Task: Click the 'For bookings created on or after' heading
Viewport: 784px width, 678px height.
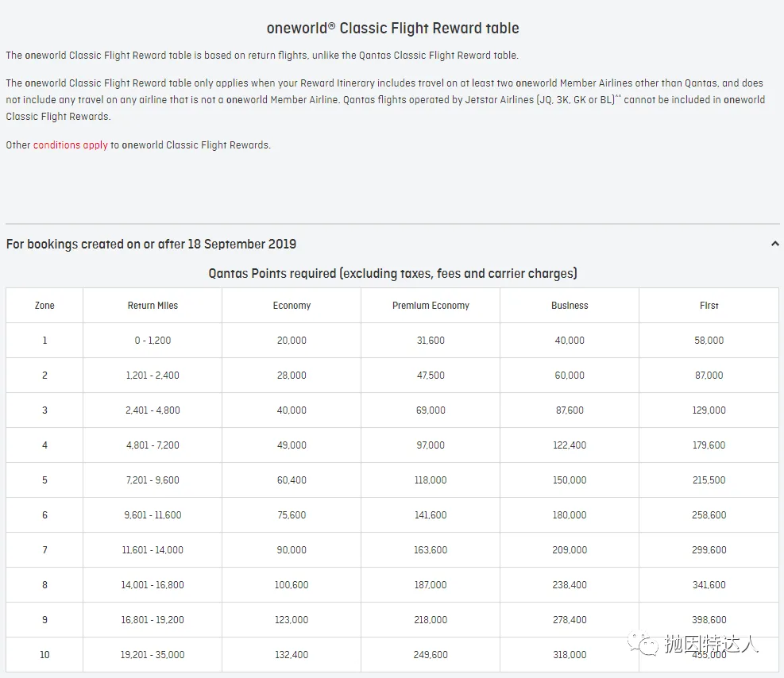Action: 151,245
